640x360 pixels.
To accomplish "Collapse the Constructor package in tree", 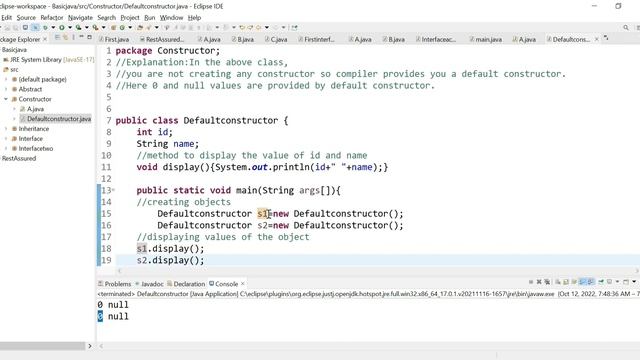I will pos(6,99).
